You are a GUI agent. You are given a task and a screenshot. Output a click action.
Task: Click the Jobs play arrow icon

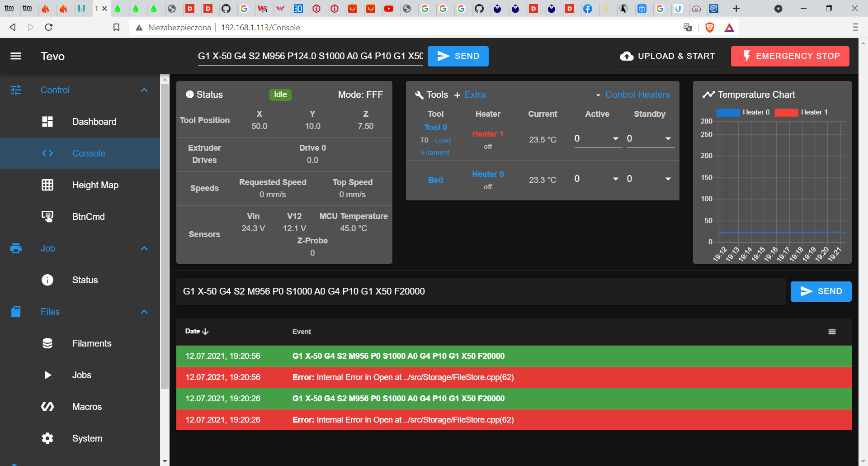(47, 375)
